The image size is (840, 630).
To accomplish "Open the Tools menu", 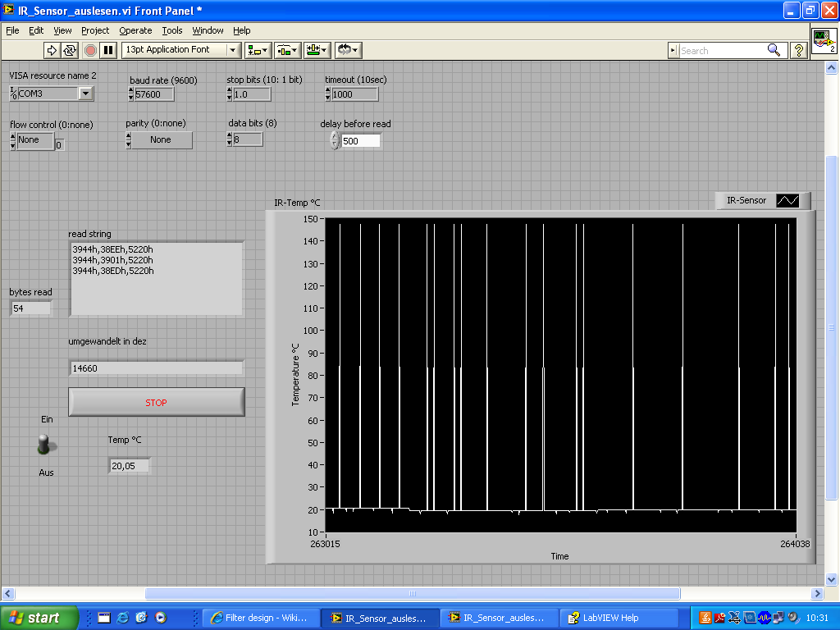I will pyautogui.click(x=172, y=30).
